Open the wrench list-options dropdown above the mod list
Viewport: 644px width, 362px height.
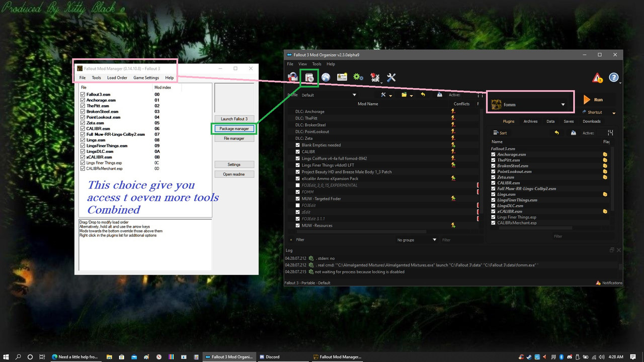click(x=386, y=95)
